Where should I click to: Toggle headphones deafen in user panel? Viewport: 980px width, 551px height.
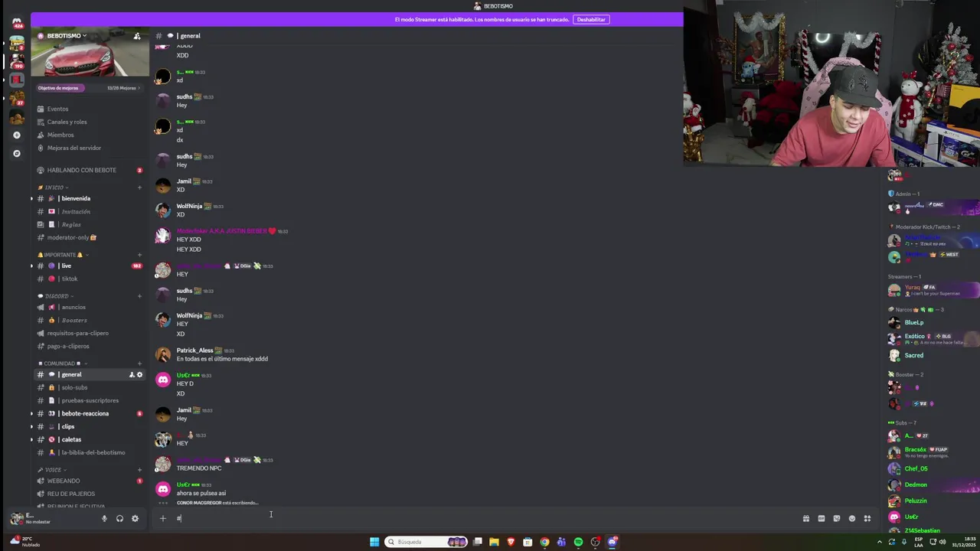coord(119,518)
